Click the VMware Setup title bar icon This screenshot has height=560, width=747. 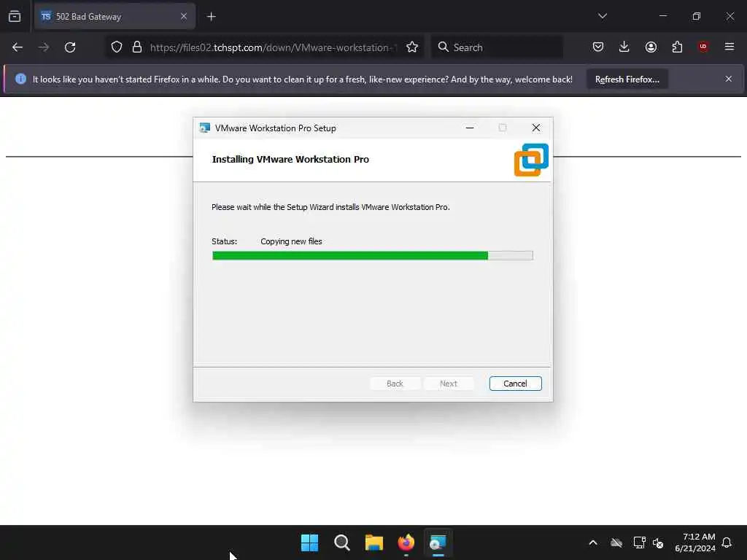click(x=205, y=128)
